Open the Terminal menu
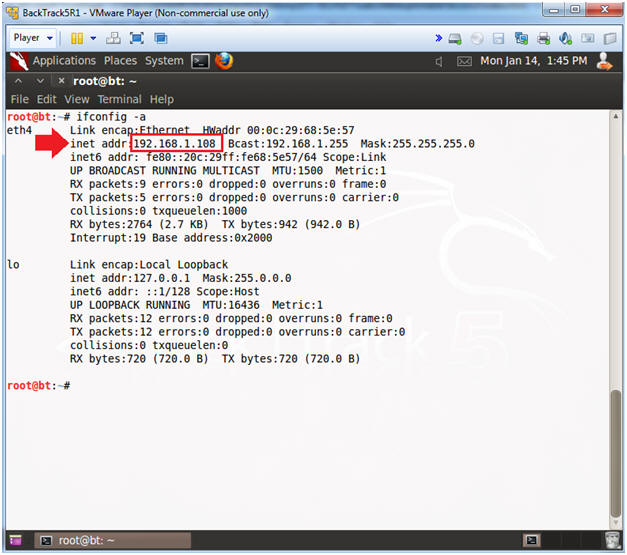The image size is (627, 555). pos(120,99)
